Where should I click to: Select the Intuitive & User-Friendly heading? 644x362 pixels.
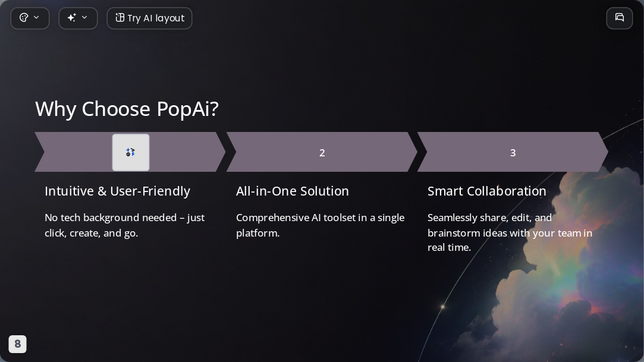point(118,191)
